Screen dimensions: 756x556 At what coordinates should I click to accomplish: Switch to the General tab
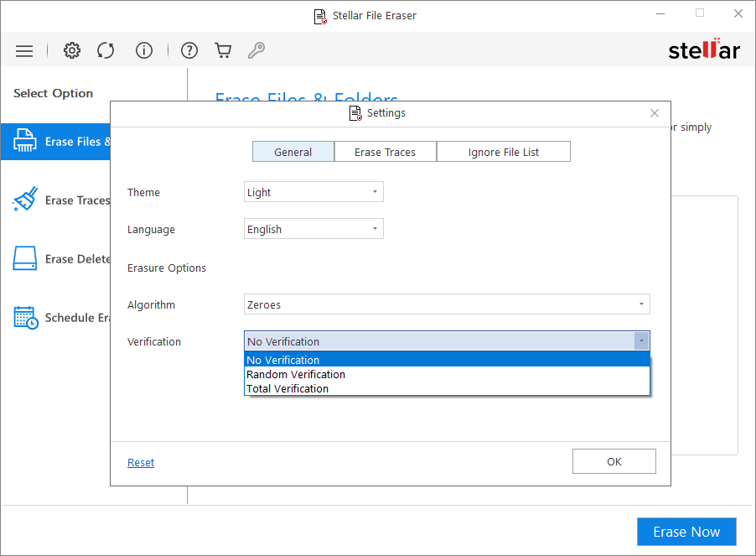point(293,152)
